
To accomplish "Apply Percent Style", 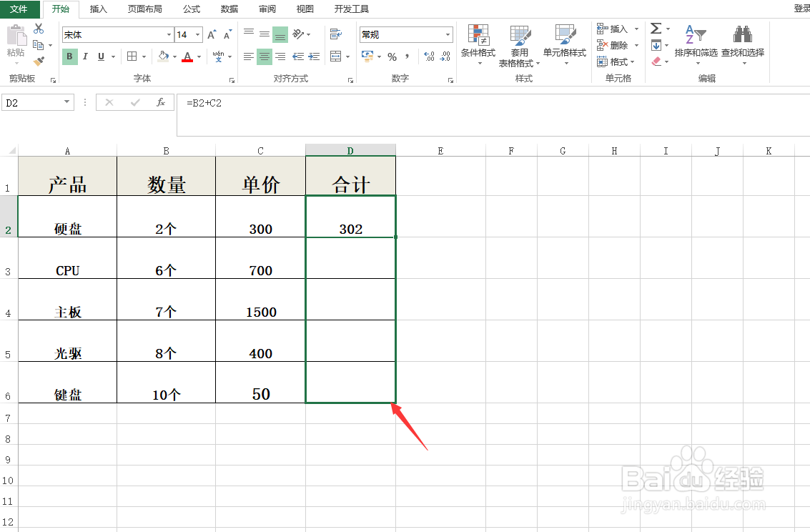I will click(392, 56).
